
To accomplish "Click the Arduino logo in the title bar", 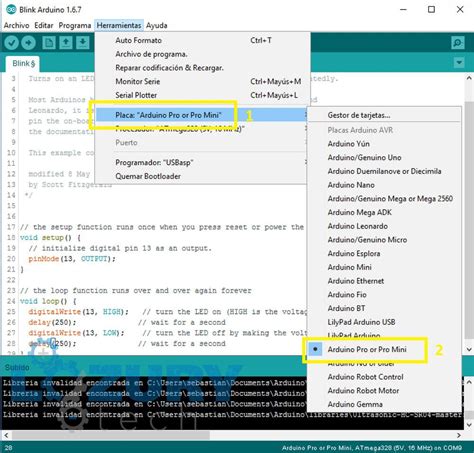I will point(11,10).
